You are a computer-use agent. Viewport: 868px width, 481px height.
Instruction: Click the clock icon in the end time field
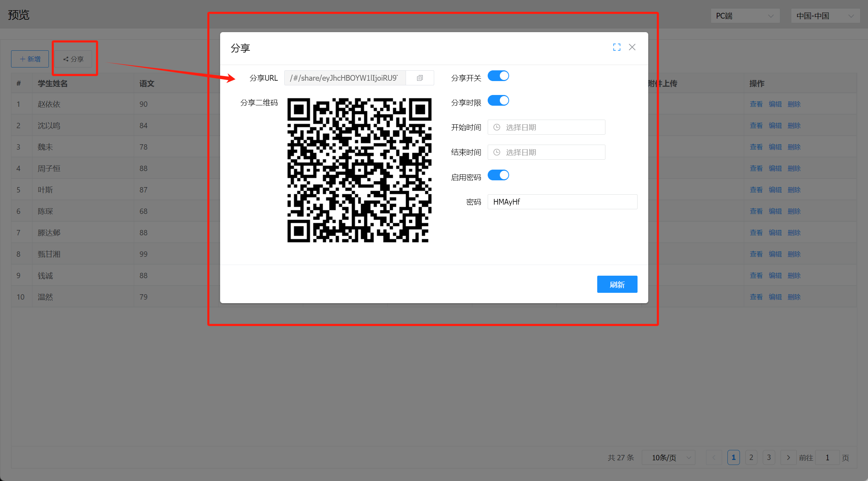497,152
